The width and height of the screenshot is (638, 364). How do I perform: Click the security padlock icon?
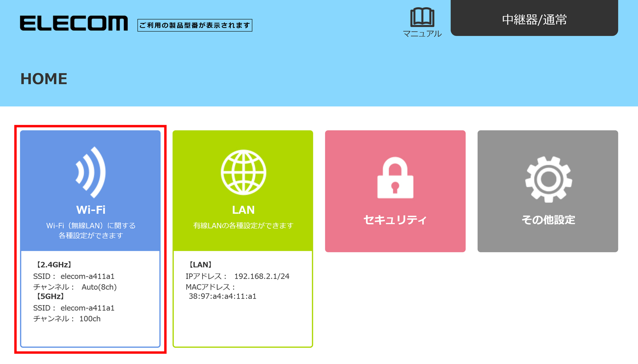[395, 178]
